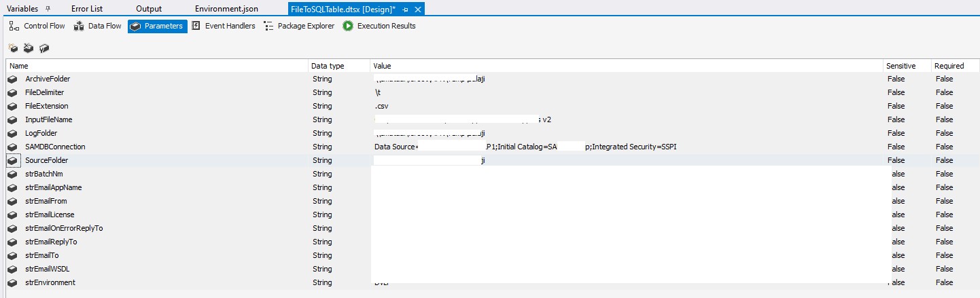Select the InputFileName parameter row icon
980x298 pixels.
pos(12,119)
